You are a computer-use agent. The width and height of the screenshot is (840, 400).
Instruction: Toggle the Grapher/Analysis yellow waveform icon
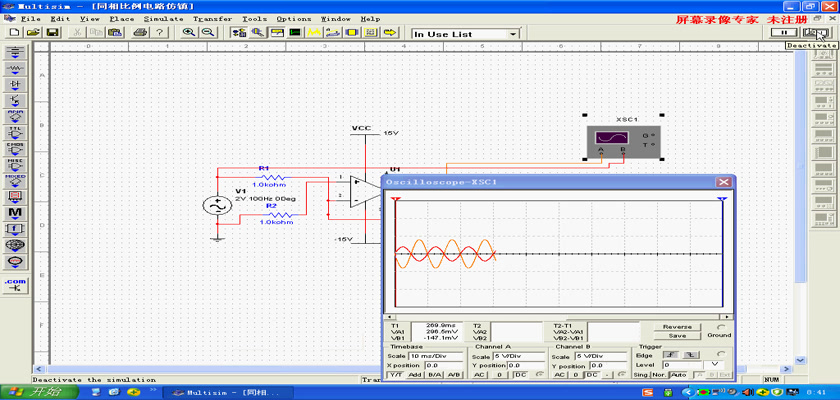point(313,33)
